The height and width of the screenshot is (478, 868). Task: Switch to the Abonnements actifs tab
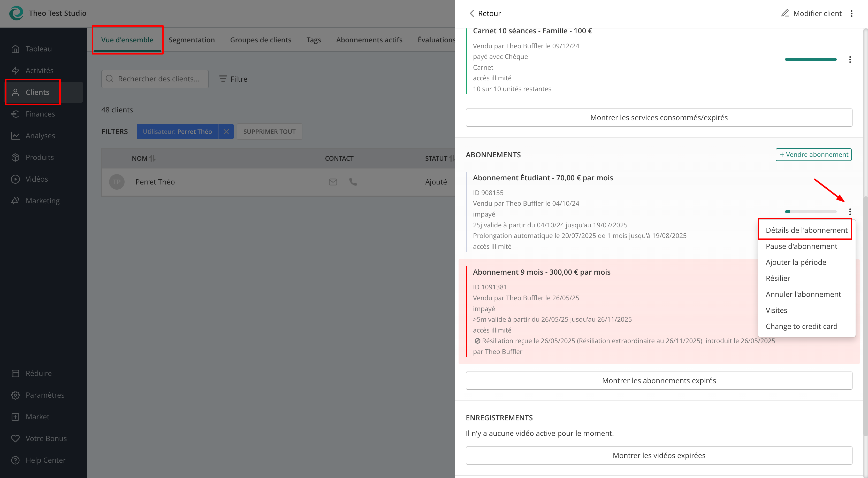pyautogui.click(x=369, y=40)
